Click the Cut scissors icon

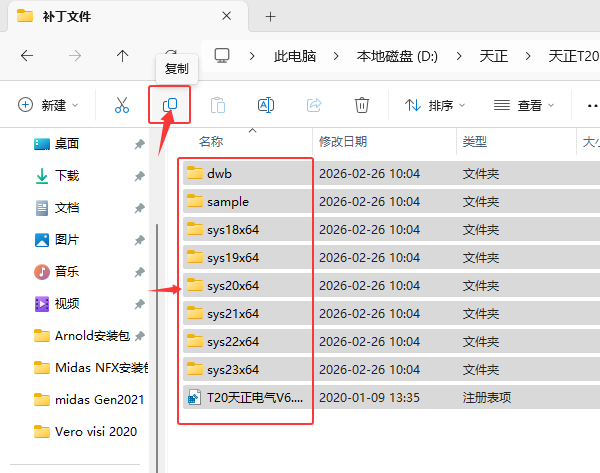(x=122, y=105)
